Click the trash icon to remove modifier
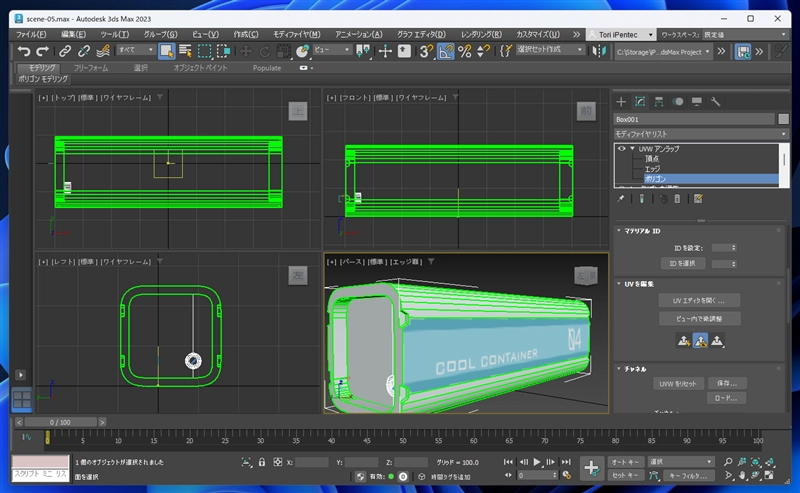Viewport: 800px width, 493px height. (x=678, y=198)
